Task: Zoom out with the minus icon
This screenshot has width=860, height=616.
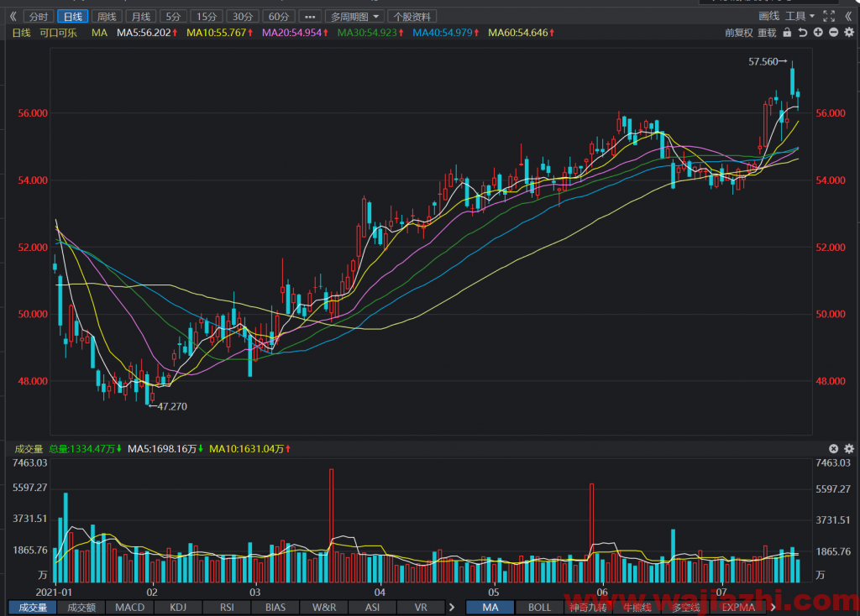Action: point(833,33)
